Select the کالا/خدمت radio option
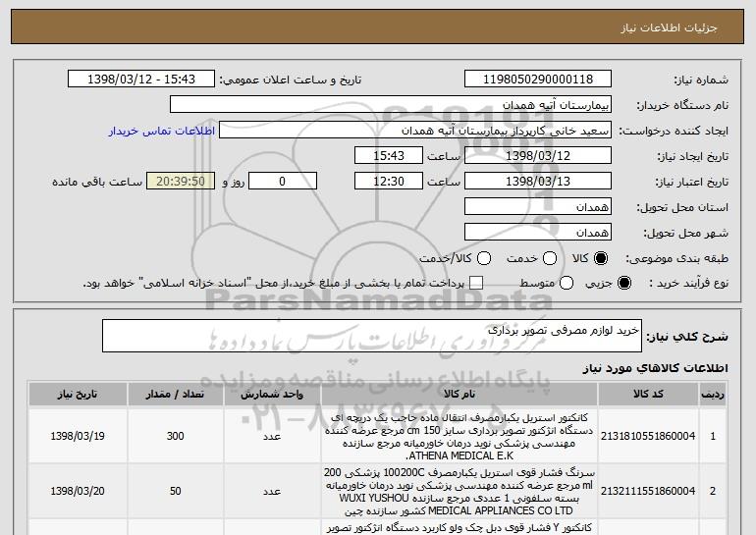 (x=484, y=258)
